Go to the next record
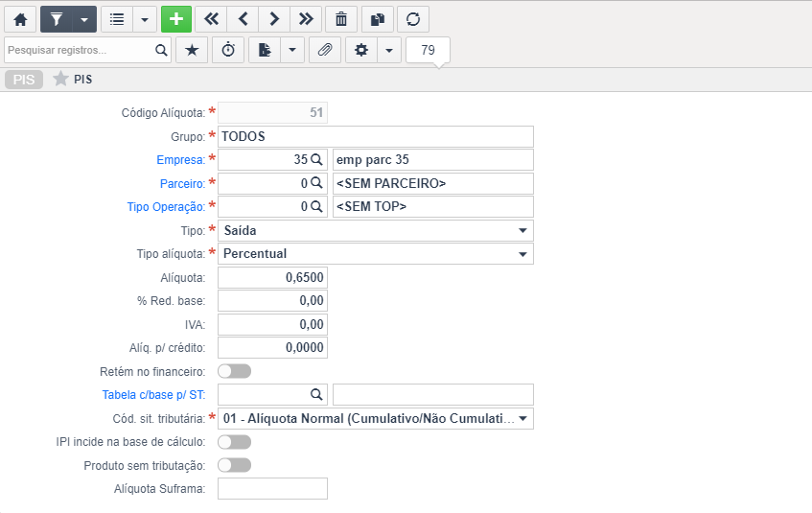The width and height of the screenshot is (812, 513). tap(274, 20)
